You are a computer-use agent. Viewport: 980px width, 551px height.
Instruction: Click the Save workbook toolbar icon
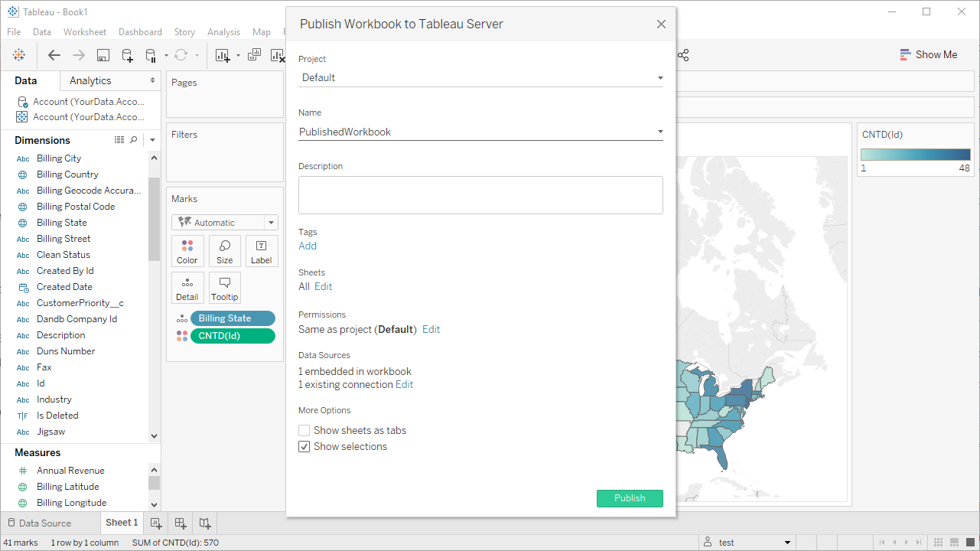point(103,55)
